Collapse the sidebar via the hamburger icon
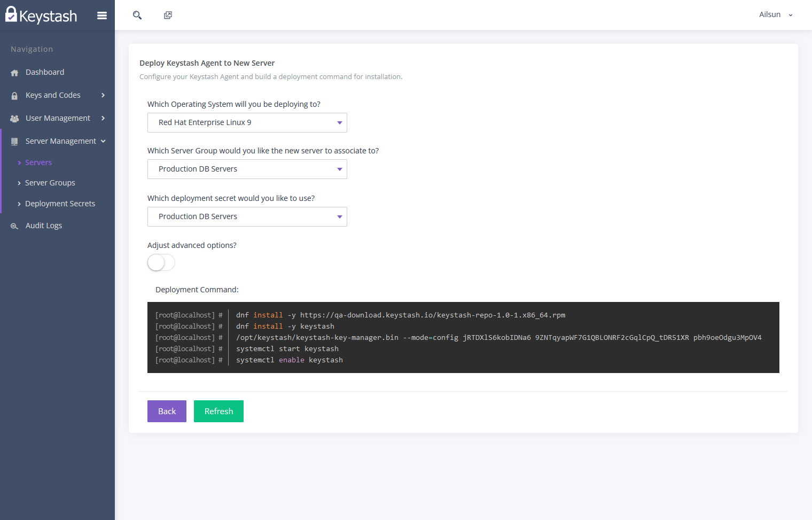 pyautogui.click(x=102, y=15)
